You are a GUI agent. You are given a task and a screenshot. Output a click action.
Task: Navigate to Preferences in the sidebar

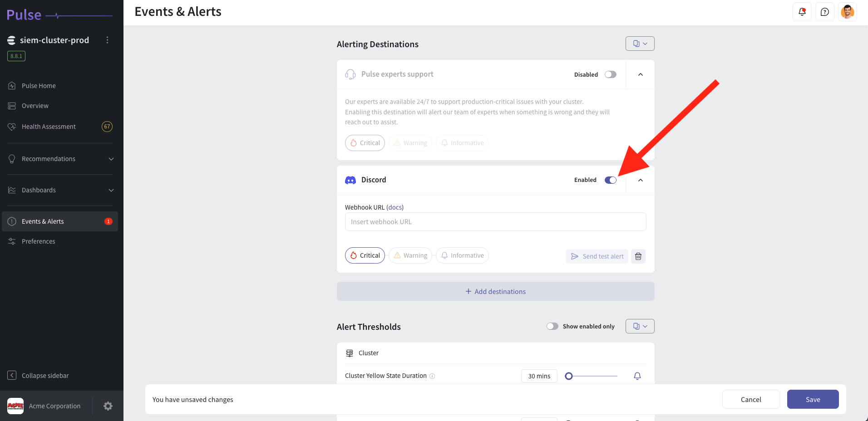[x=39, y=241]
